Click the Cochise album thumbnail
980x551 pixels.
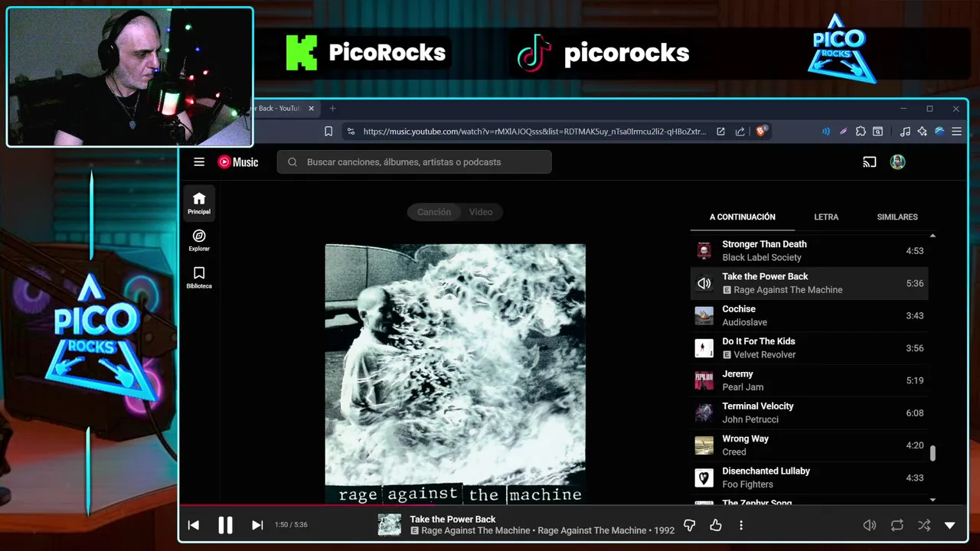click(704, 315)
